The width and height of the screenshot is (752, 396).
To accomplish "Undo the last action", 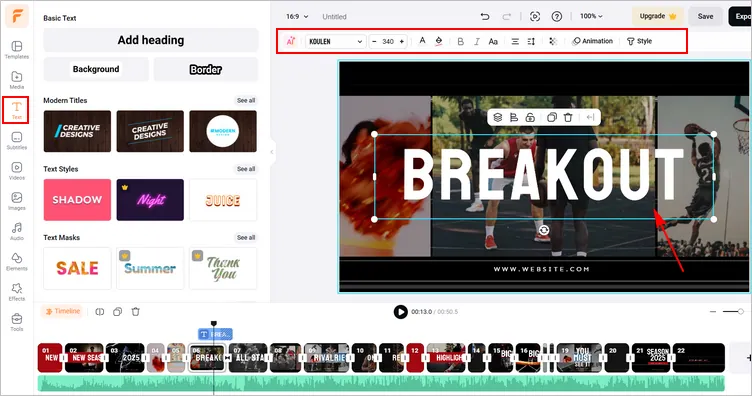I will click(x=485, y=16).
